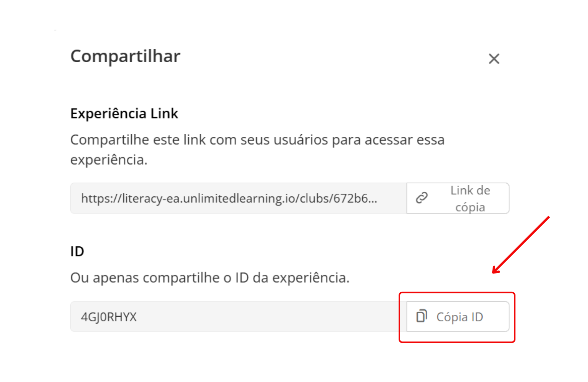The width and height of the screenshot is (588, 382).
Task: Click 'Link de' text on the copy-link button
Action: tap(470, 190)
